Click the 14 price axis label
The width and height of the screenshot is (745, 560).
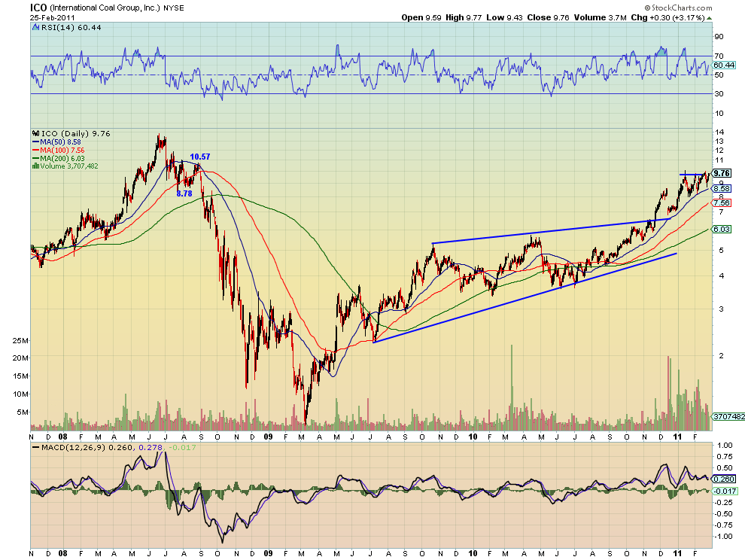point(719,132)
